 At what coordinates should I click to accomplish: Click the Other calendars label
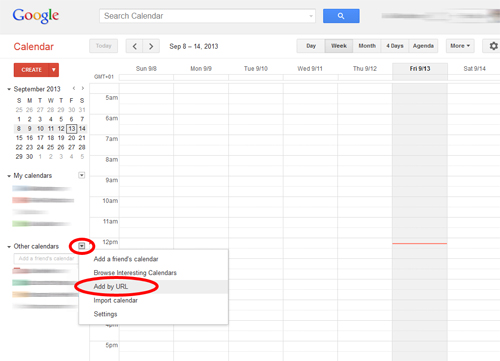coord(36,246)
